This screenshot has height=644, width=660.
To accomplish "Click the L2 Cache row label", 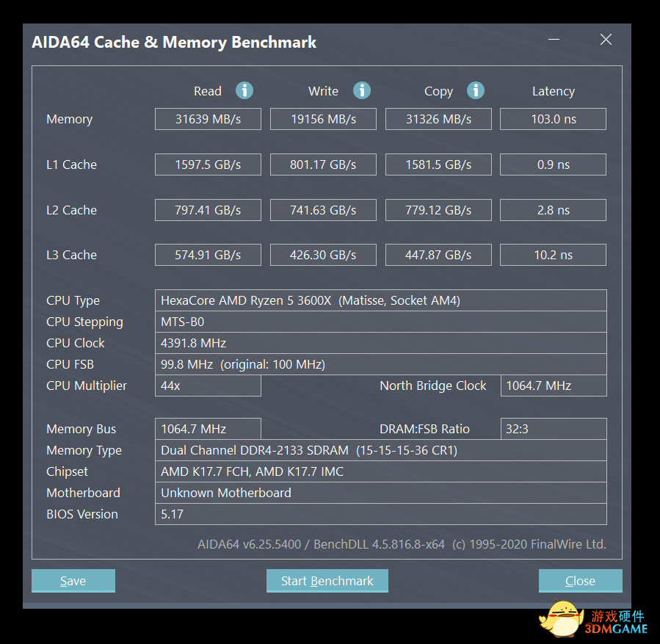I will (x=71, y=210).
